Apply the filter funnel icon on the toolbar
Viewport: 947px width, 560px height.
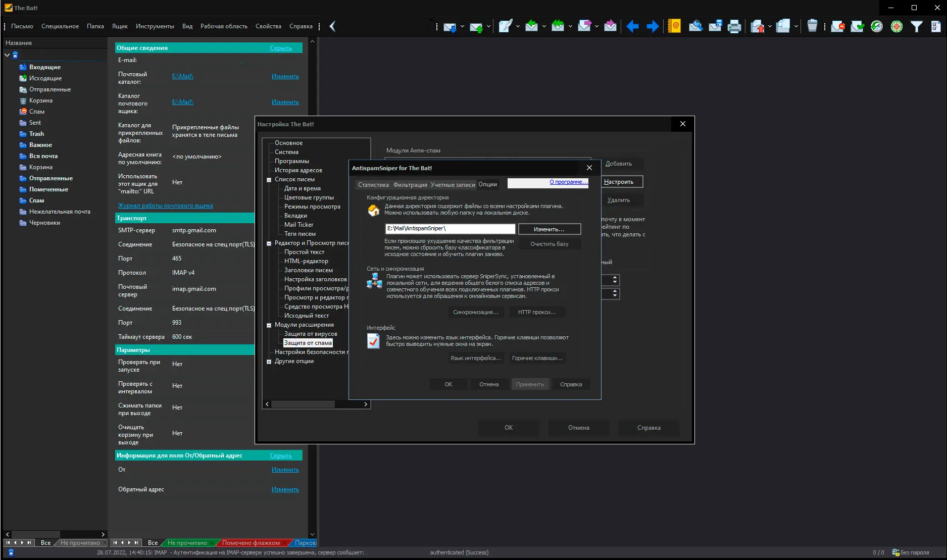916,26
